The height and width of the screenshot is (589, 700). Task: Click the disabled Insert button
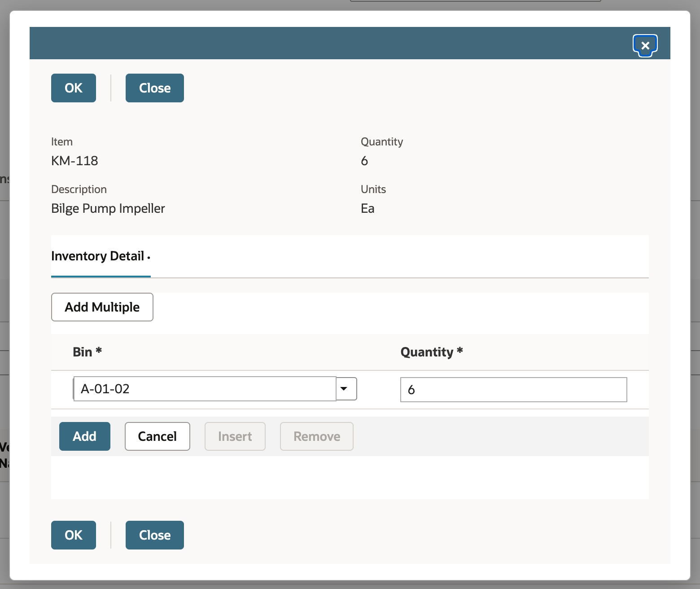click(x=235, y=436)
